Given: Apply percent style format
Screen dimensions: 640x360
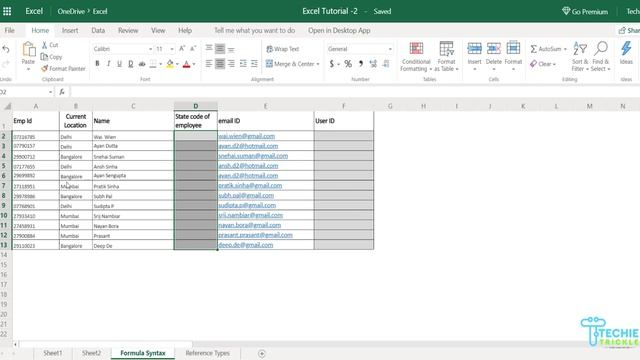Looking at the screenshot, I should tap(348, 64).
